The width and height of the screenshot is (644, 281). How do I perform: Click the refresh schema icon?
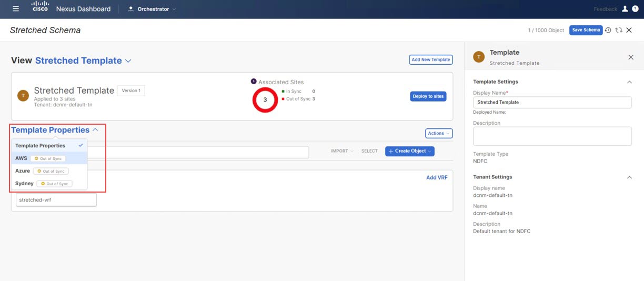click(619, 31)
